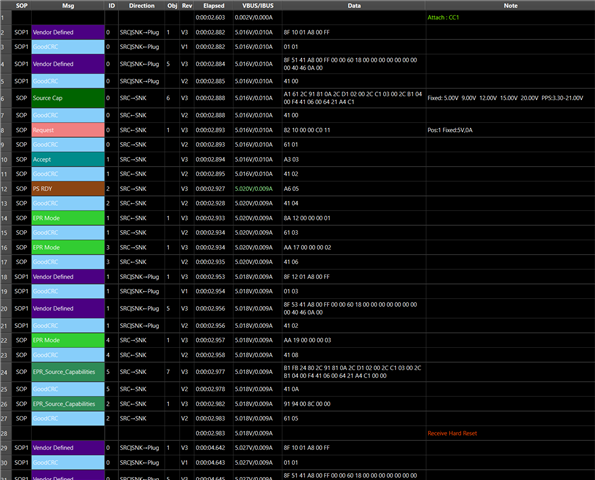
Task: Click the Note column header
Action: click(510, 5)
